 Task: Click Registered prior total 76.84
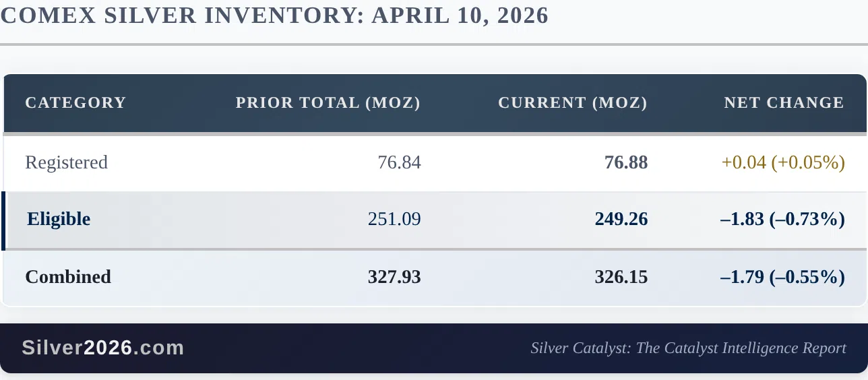[x=399, y=162]
